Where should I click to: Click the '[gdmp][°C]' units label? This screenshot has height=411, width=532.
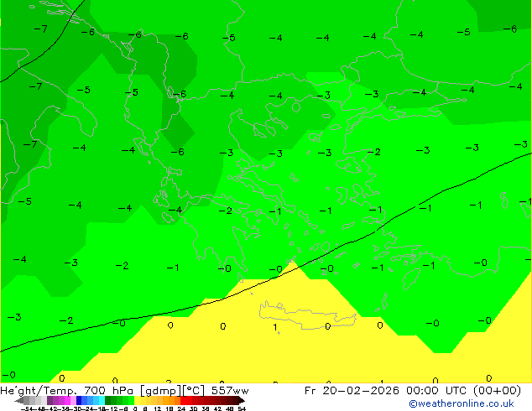172,391
